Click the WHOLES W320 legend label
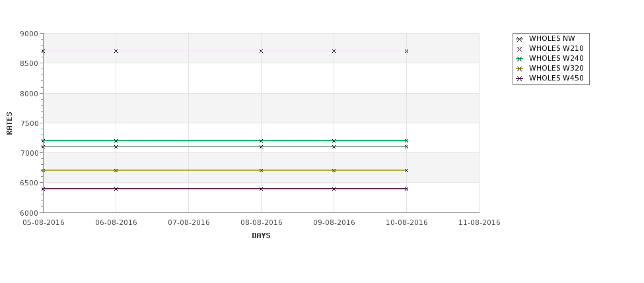 [556, 68]
